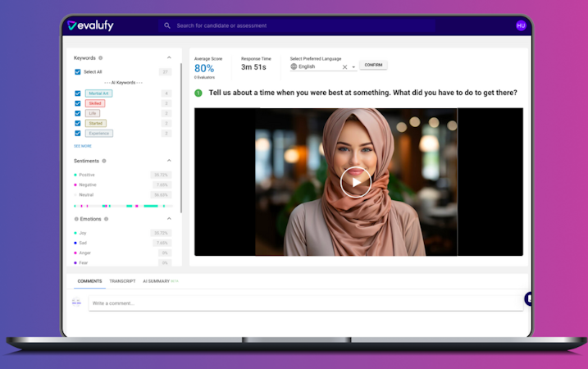Open the AI Summary tab
This screenshot has width=588, height=369.
(x=160, y=281)
